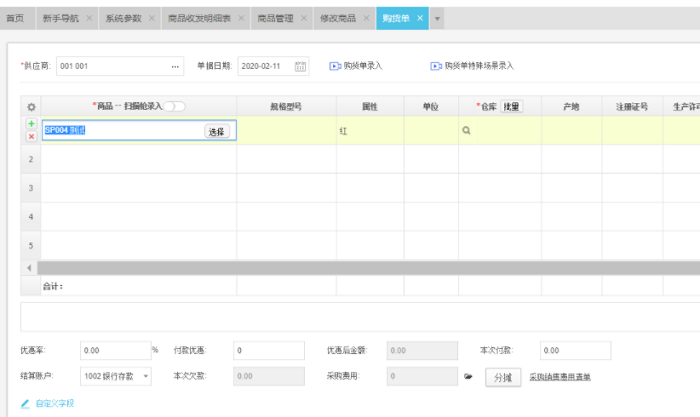Delete row with red X icon

31,136
